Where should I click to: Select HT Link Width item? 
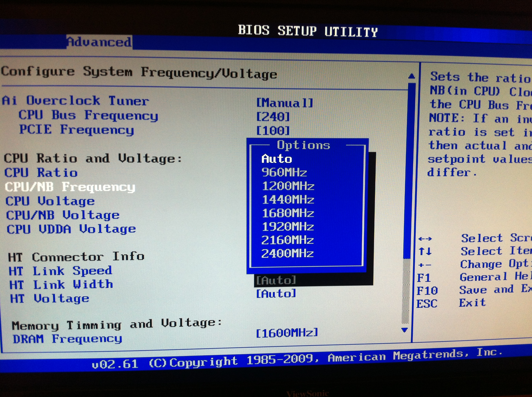coord(61,285)
